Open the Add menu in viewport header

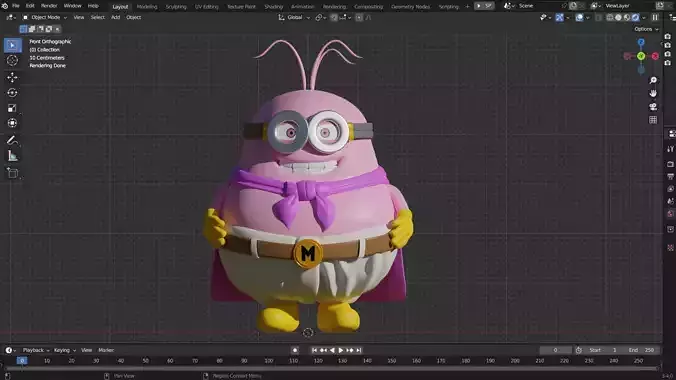[116, 18]
